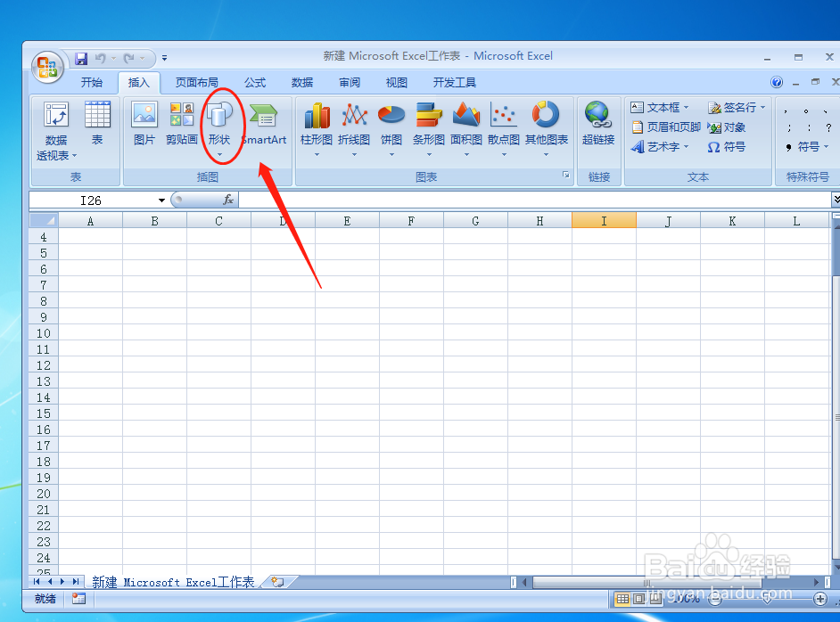Select all cells with the corner button

44,220
